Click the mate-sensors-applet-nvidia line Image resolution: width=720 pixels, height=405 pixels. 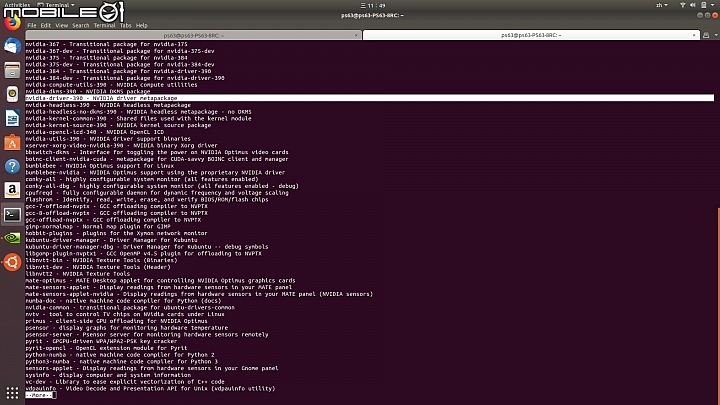(199, 294)
